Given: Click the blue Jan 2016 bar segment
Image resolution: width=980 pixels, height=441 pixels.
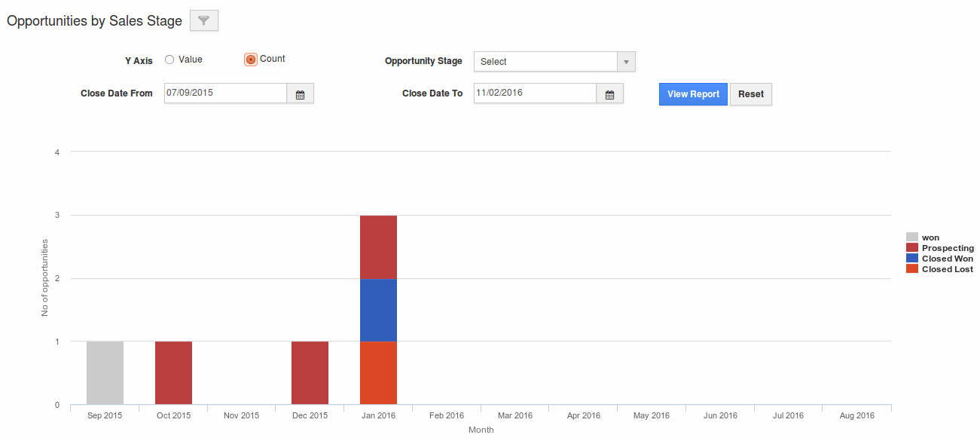Looking at the screenshot, I should (378, 310).
